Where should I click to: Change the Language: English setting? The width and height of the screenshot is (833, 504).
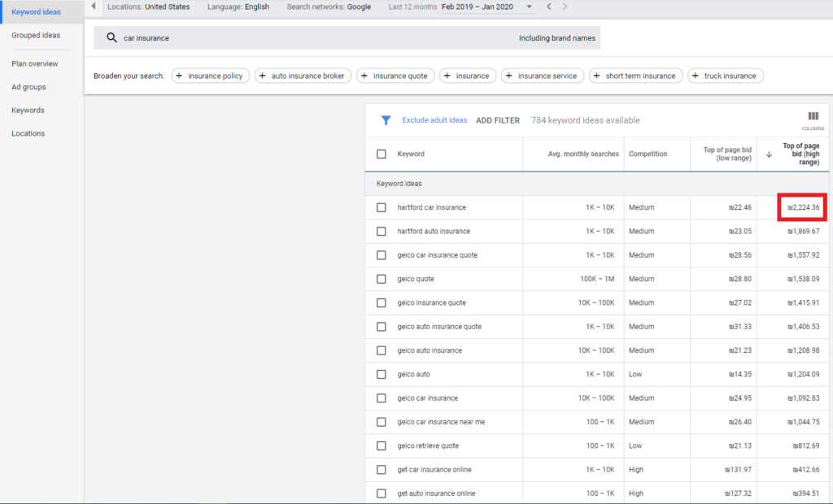pos(238,7)
